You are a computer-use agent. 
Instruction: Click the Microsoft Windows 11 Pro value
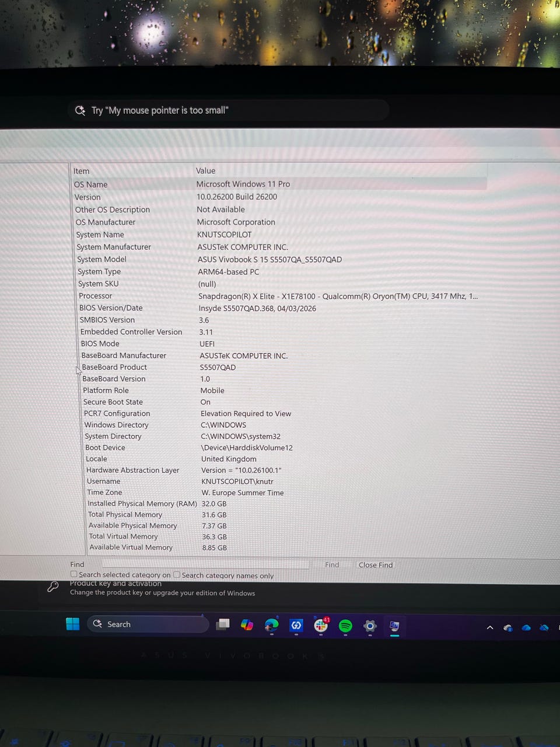[x=243, y=184]
